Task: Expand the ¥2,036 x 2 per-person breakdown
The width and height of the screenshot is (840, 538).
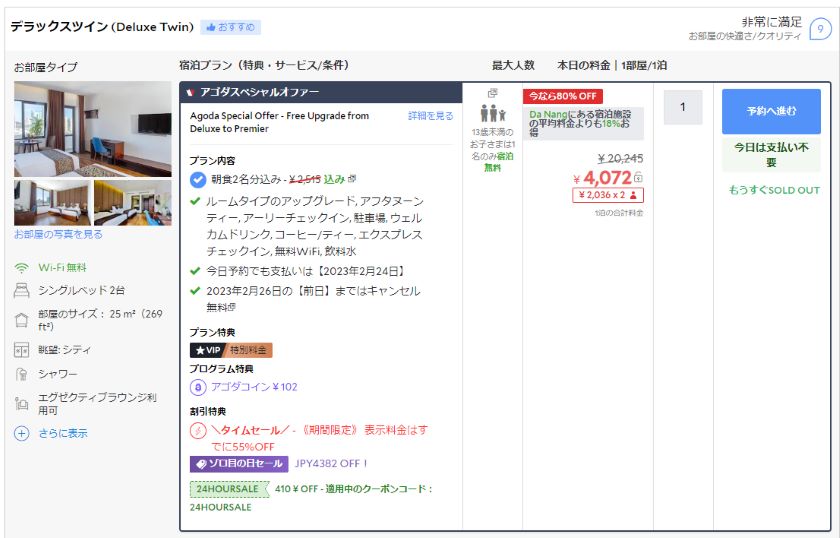Action: click(607, 195)
